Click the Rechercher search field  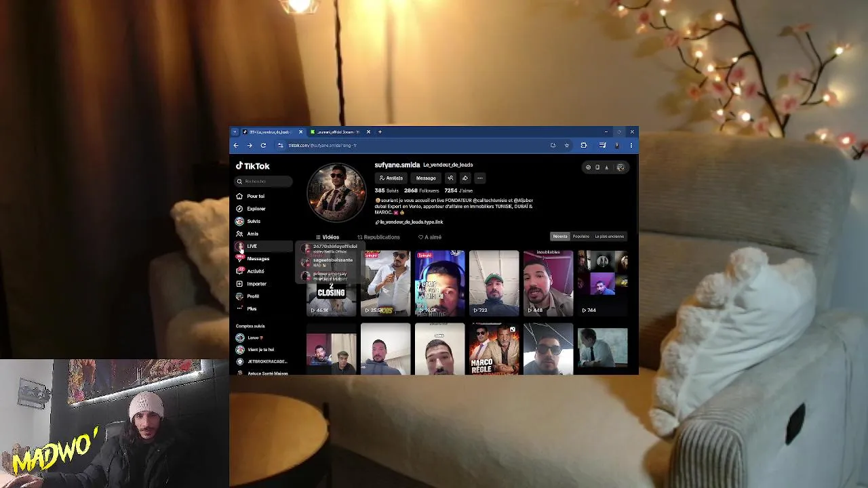[x=264, y=181]
